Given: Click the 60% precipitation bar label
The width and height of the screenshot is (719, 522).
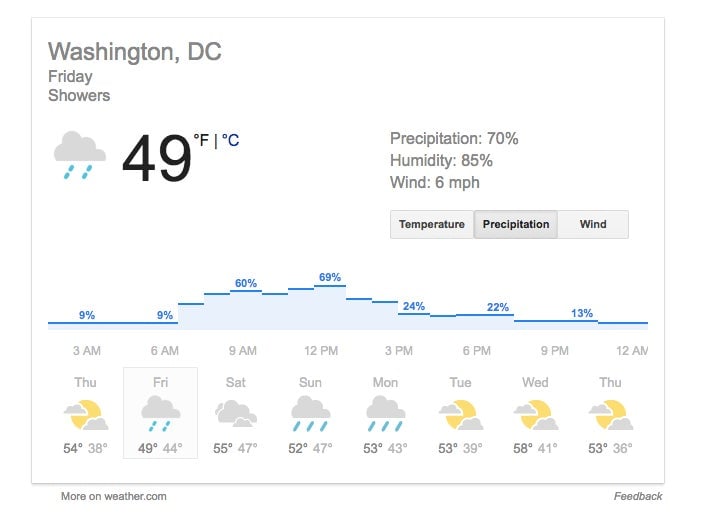Looking at the screenshot, I should tap(246, 283).
